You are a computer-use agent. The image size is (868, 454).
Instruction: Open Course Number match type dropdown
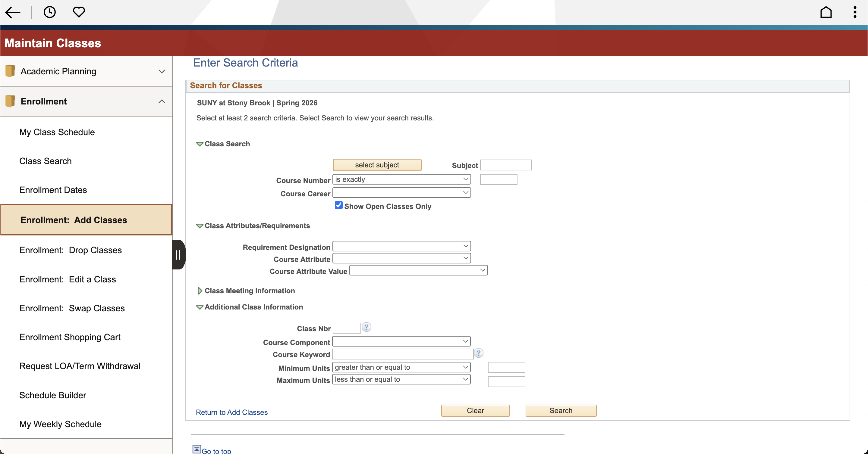(x=401, y=179)
